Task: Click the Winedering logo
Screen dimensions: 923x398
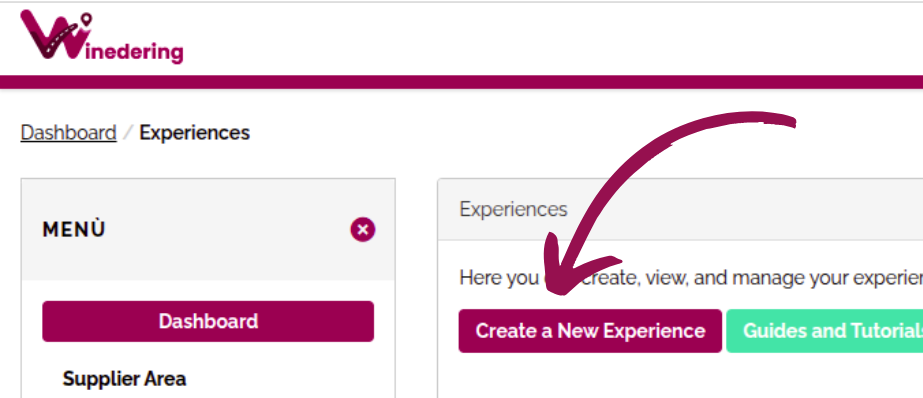Action: point(101,36)
